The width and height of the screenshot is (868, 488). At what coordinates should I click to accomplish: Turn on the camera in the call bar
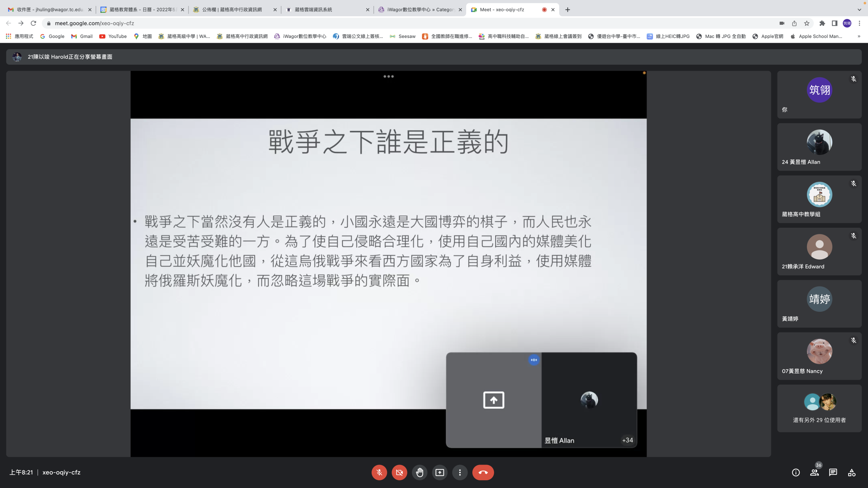tap(399, 472)
